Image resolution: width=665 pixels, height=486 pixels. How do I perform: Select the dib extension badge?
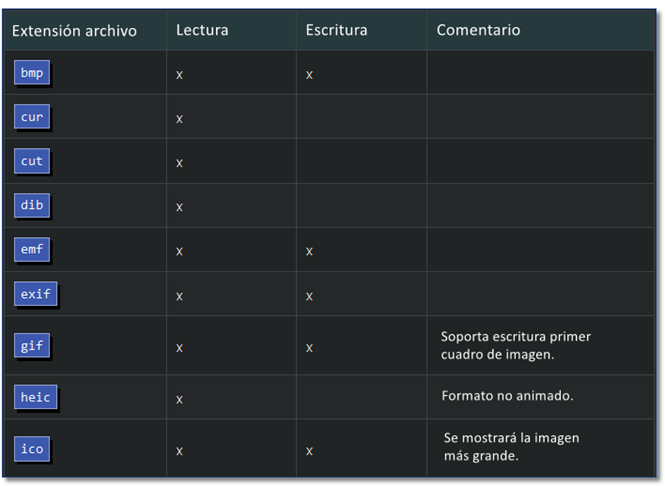click(32, 205)
